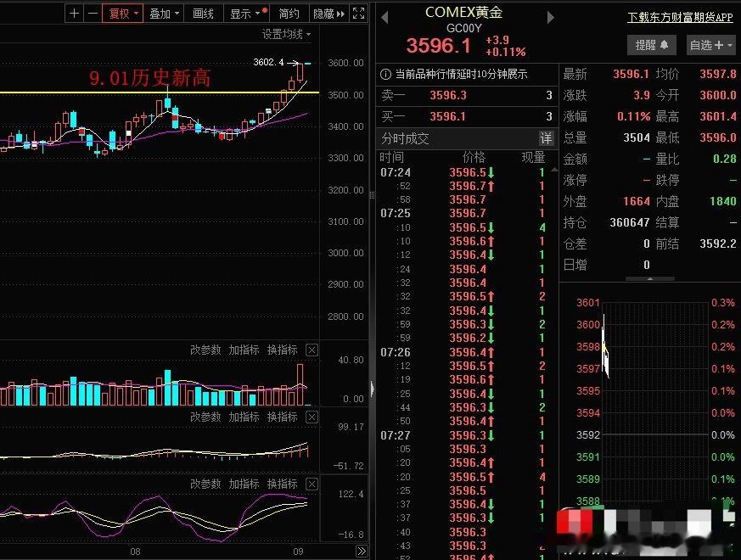Open the 叠加 dropdown

pyautogui.click(x=164, y=14)
